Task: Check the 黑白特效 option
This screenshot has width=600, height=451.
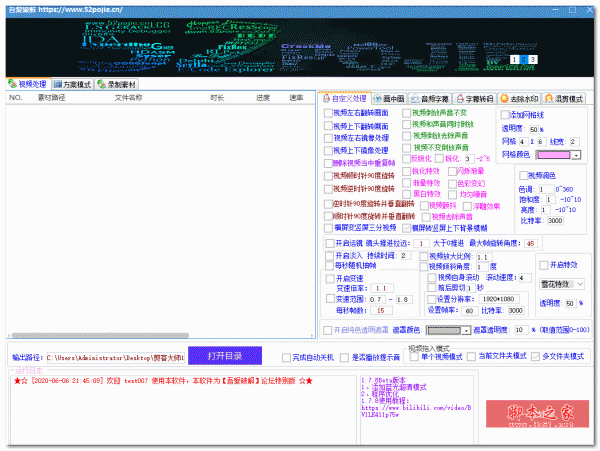Action: tap(406, 194)
